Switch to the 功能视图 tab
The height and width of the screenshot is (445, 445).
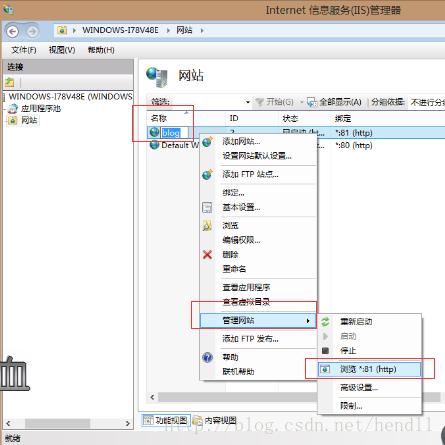(x=166, y=420)
